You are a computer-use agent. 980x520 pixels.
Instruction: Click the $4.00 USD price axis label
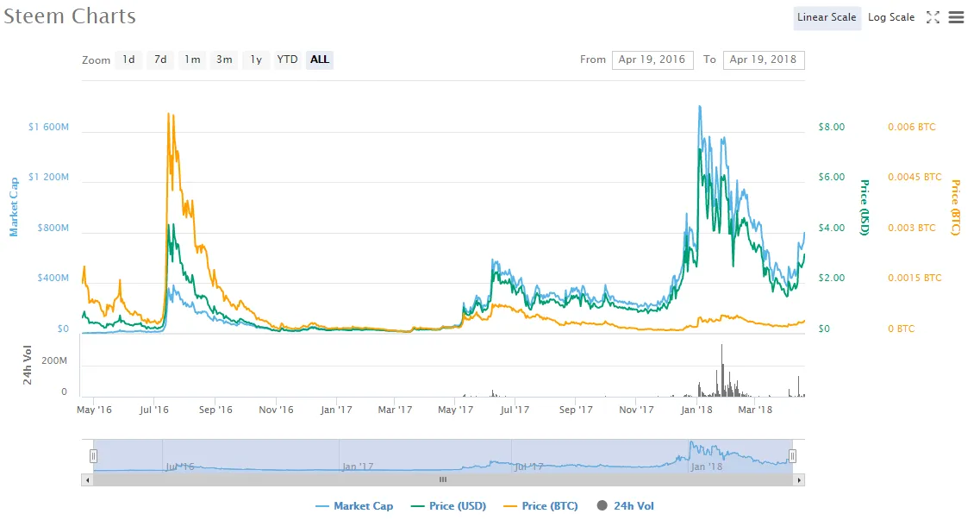[831, 228]
